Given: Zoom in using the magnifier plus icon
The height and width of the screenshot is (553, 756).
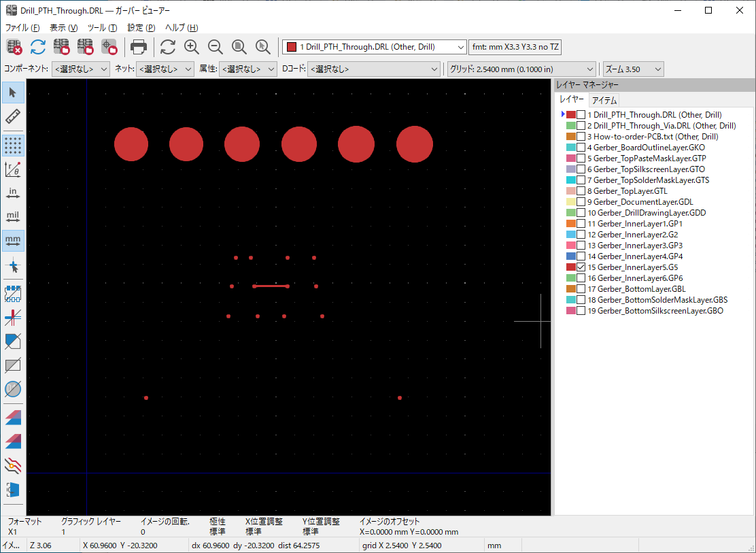Looking at the screenshot, I should pyautogui.click(x=192, y=47).
